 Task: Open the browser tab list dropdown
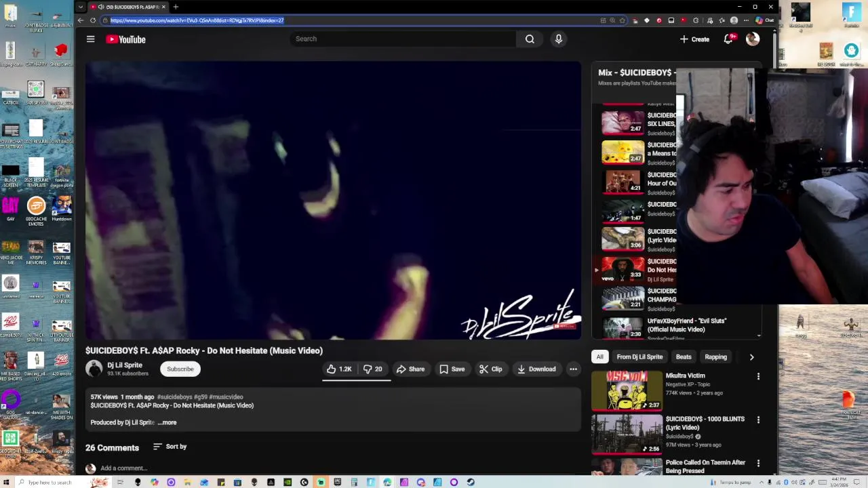81,7
